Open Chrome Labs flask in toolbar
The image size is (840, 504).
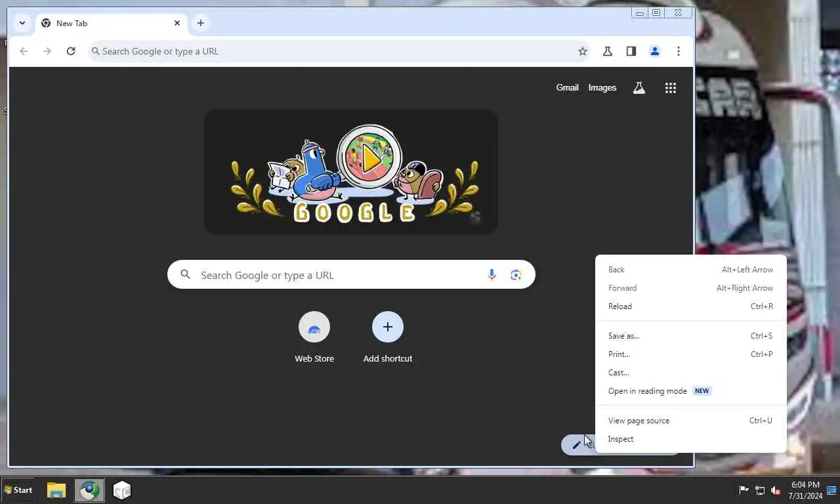point(608,51)
